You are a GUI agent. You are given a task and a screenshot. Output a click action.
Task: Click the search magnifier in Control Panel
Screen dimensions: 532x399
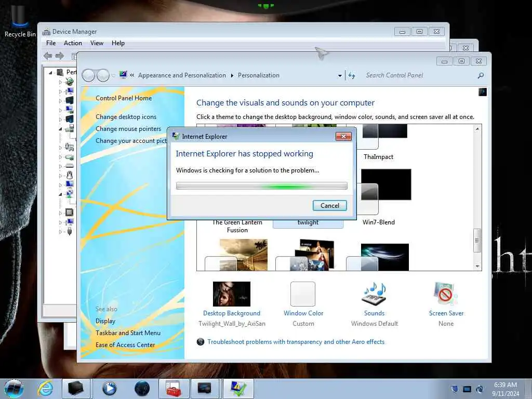pyautogui.click(x=481, y=75)
